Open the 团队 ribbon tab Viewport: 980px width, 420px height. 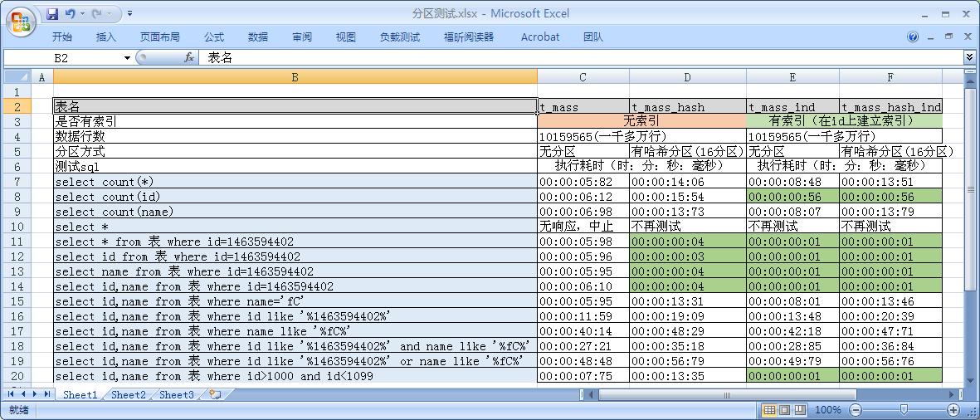593,37
